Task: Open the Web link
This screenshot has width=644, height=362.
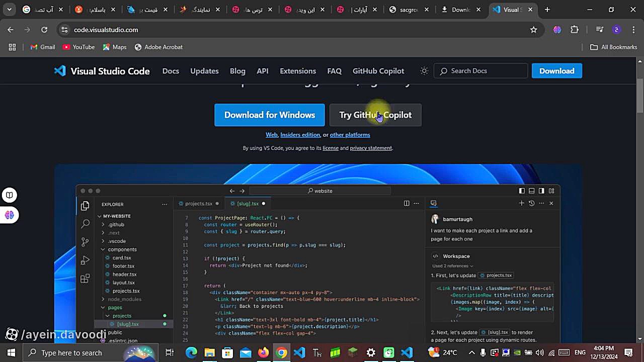Action: click(272, 135)
